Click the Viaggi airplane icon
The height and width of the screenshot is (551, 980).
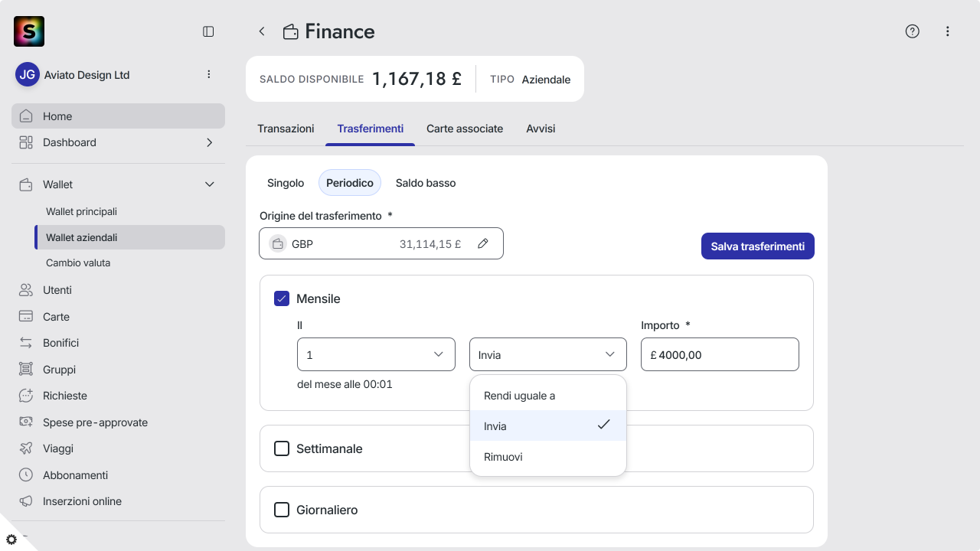(26, 448)
